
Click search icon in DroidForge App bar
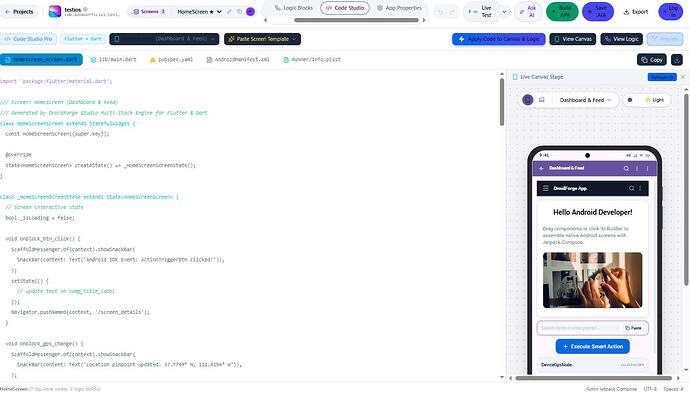631,188
